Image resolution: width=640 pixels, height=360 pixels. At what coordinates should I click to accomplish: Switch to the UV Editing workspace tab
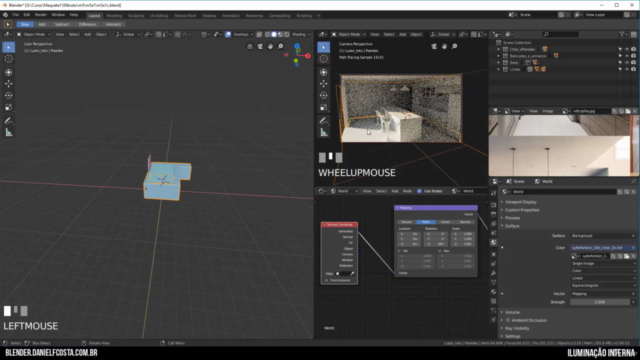point(159,16)
